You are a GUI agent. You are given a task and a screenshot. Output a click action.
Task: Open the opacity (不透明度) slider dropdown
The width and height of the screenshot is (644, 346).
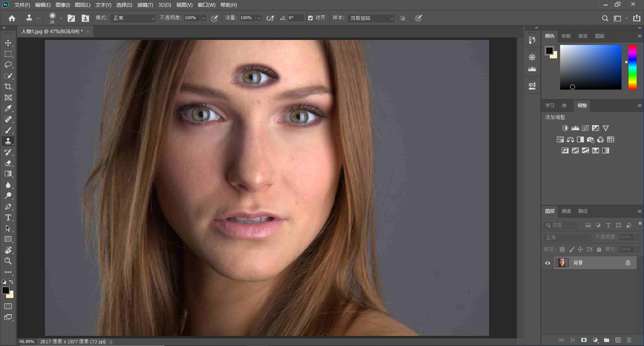click(x=203, y=18)
